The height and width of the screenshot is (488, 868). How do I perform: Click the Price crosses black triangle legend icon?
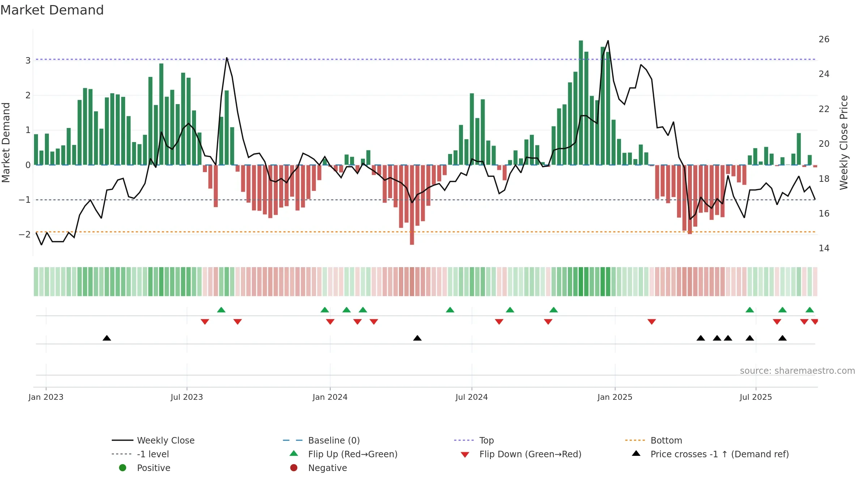coord(636,453)
